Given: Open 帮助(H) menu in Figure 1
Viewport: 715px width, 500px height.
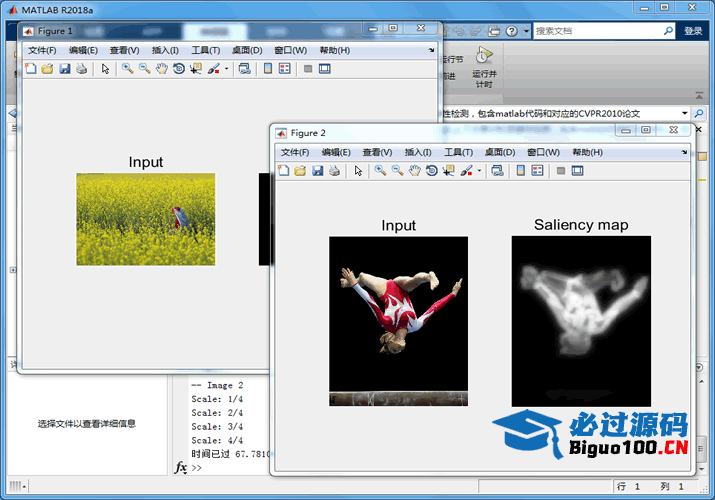Looking at the screenshot, I should [335, 50].
